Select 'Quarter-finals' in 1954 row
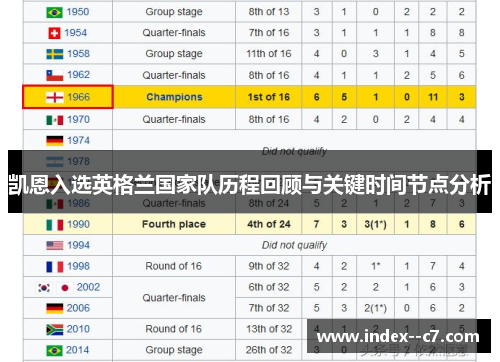500x362 pixels. 174,33
